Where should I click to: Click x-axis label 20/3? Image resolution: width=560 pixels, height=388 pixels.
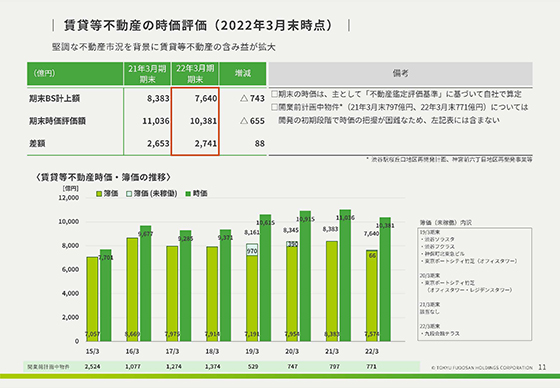(x=292, y=352)
